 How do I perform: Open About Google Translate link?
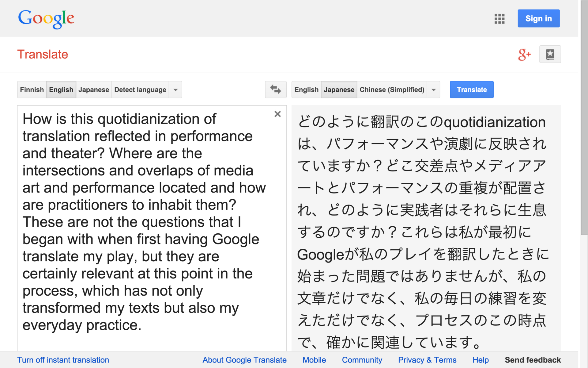(x=244, y=360)
